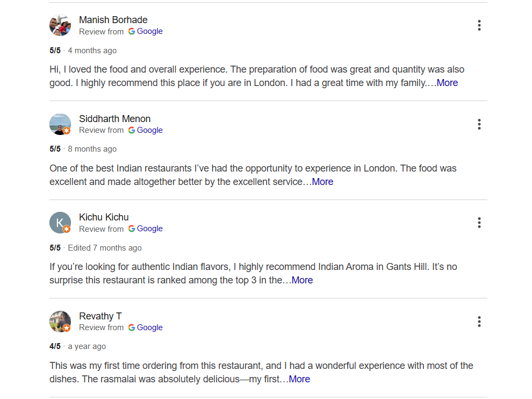
Task: Expand Siddharth Menon's review text
Action: click(322, 181)
